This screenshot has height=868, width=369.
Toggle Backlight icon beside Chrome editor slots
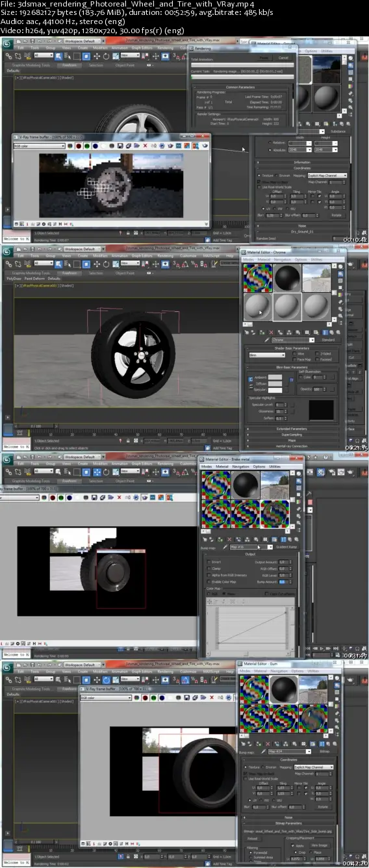pyautogui.click(x=340, y=274)
